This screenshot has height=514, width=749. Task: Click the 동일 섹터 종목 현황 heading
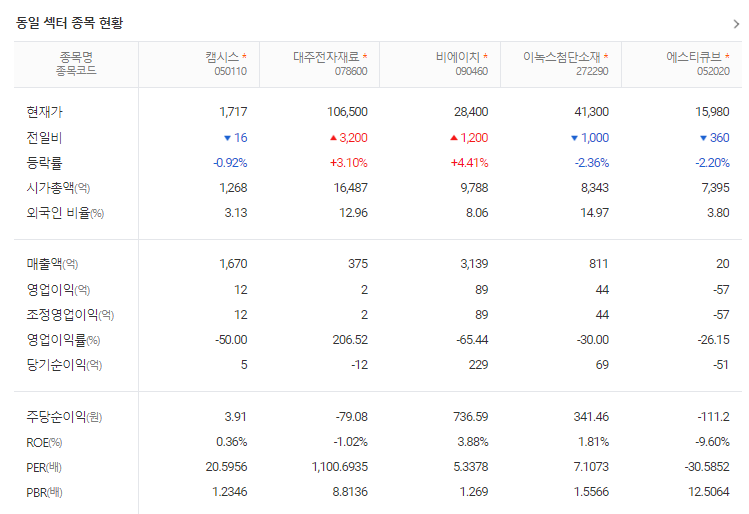(x=69, y=23)
